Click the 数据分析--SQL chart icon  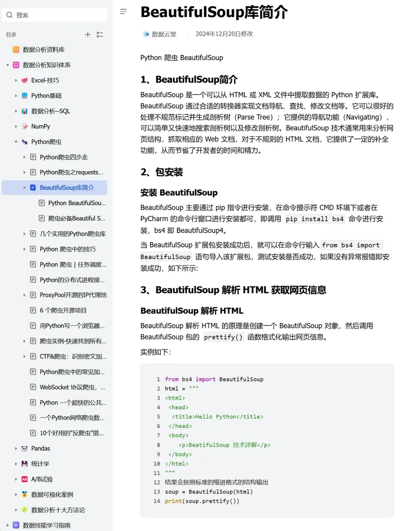(x=25, y=111)
